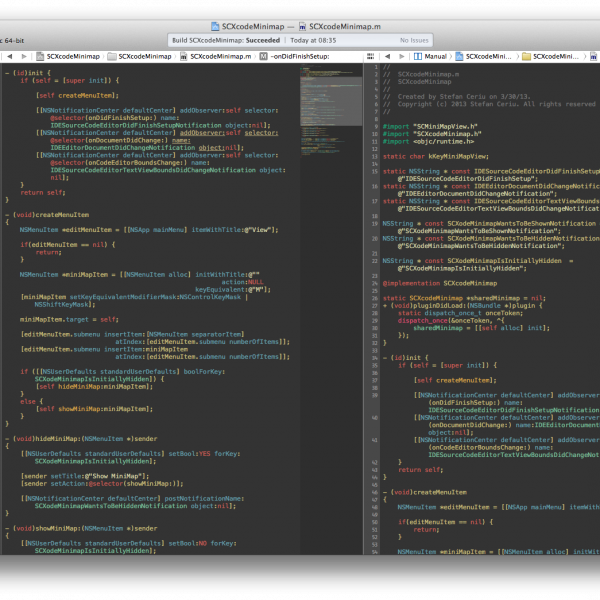Click '#import "SCMiniMapView.h"' in the assistant editor
Screen dimensions: 600x600
coord(430,126)
